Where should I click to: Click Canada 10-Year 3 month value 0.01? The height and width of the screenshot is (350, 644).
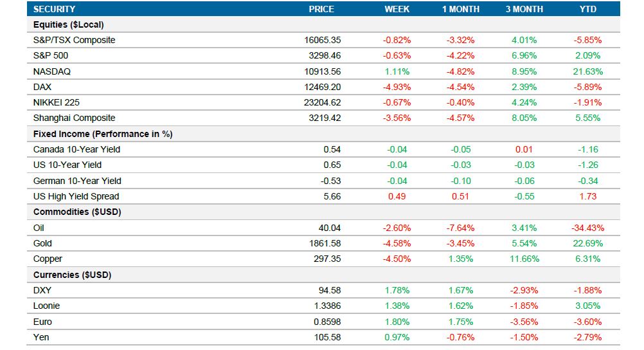click(x=524, y=150)
